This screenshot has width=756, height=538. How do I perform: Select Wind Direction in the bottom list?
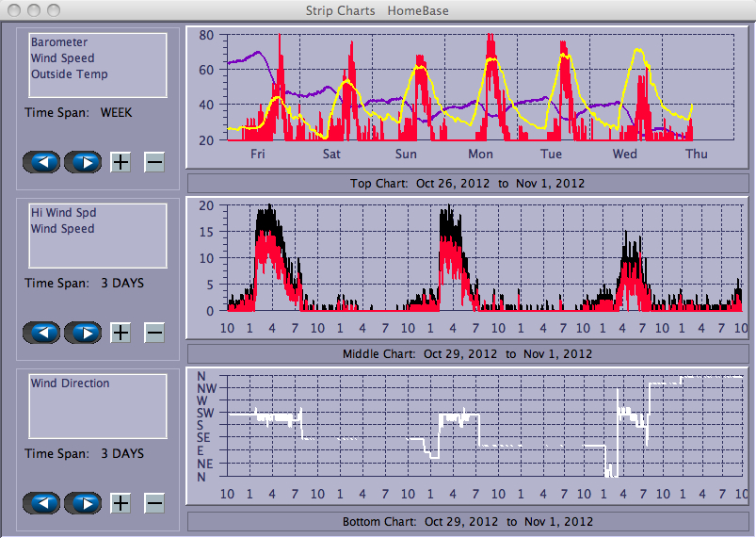70,383
